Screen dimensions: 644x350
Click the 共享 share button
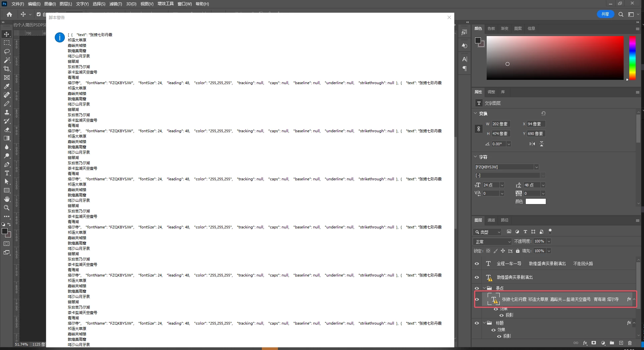605,14
